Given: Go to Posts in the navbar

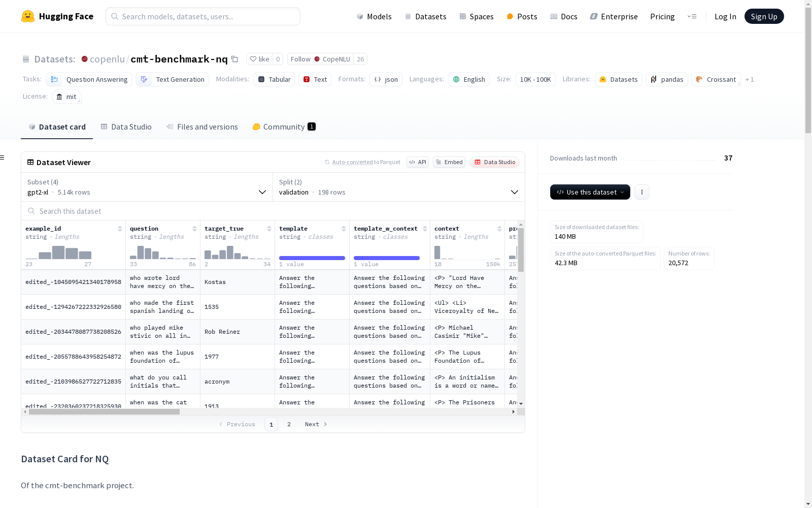Looking at the screenshot, I should 522,16.
